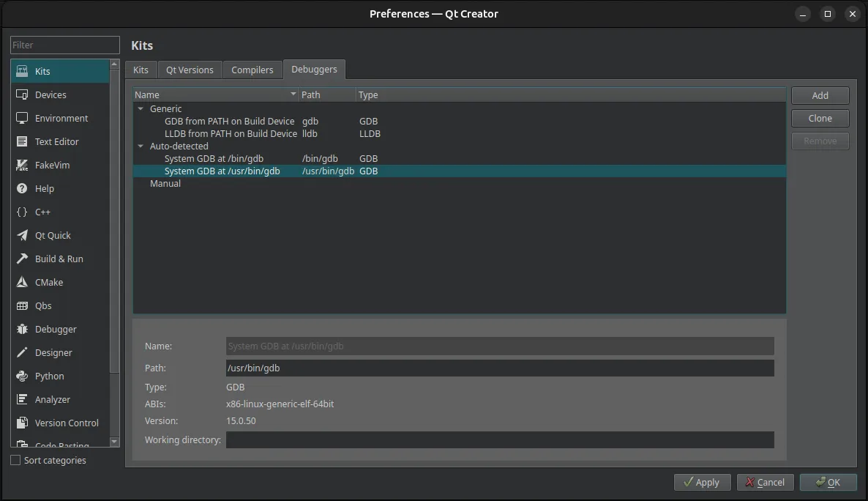The width and height of the screenshot is (868, 501).
Task: Click the Add debugger button
Action: 820,94
